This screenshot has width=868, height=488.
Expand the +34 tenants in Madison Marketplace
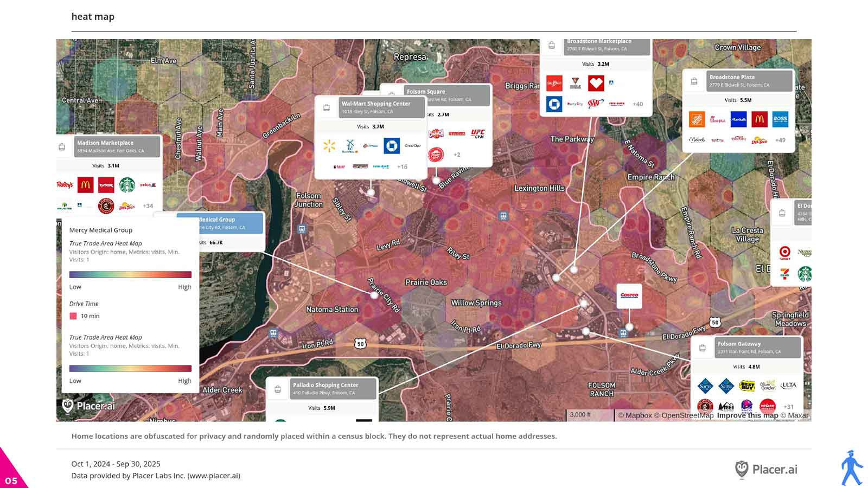click(148, 206)
